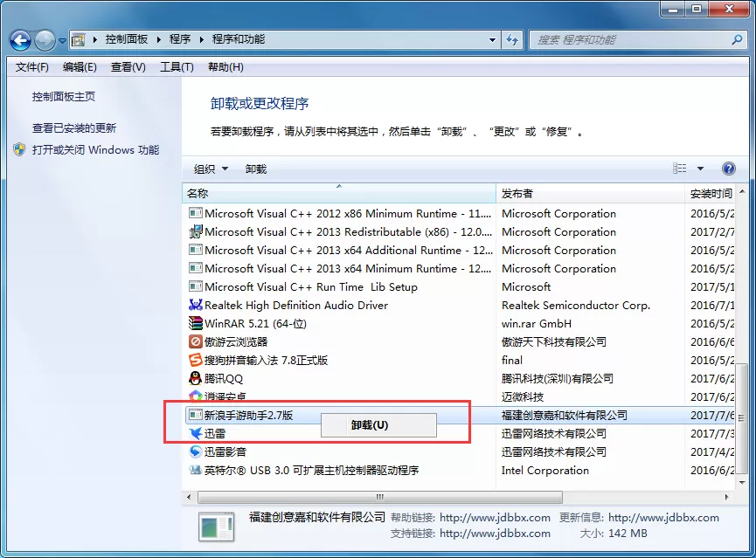
Task: Select the 迅雷 bird icon
Action: coord(195,433)
